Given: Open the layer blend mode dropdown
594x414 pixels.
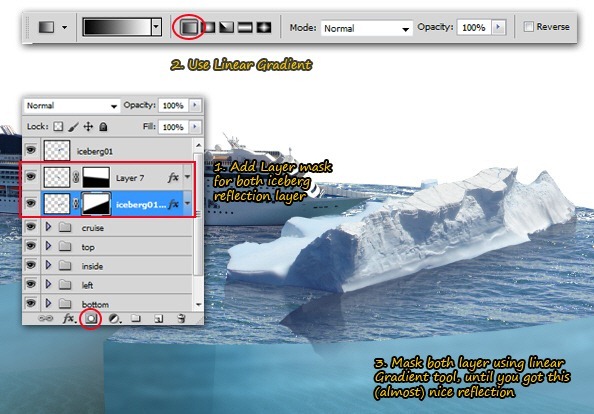Looking at the screenshot, I should point(72,106).
